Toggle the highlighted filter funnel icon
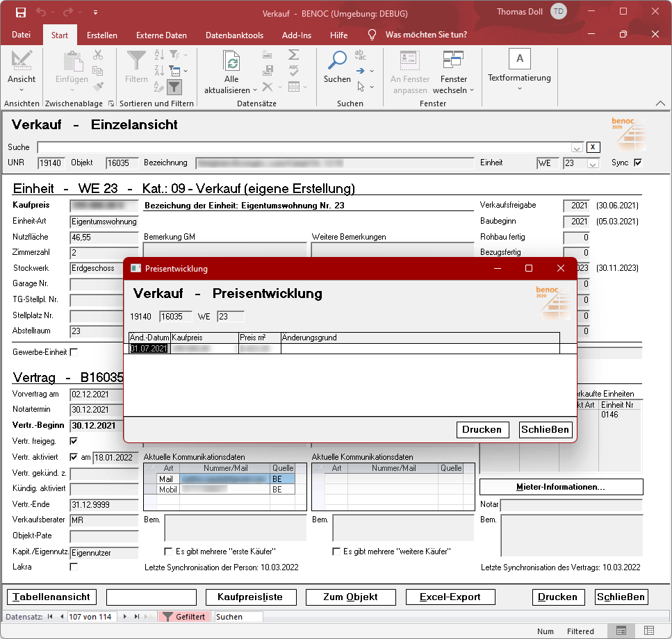 click(174, 87)
